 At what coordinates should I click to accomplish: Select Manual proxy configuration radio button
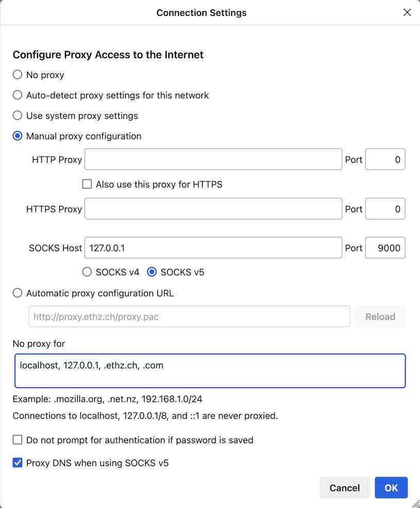tap(17, 137)
